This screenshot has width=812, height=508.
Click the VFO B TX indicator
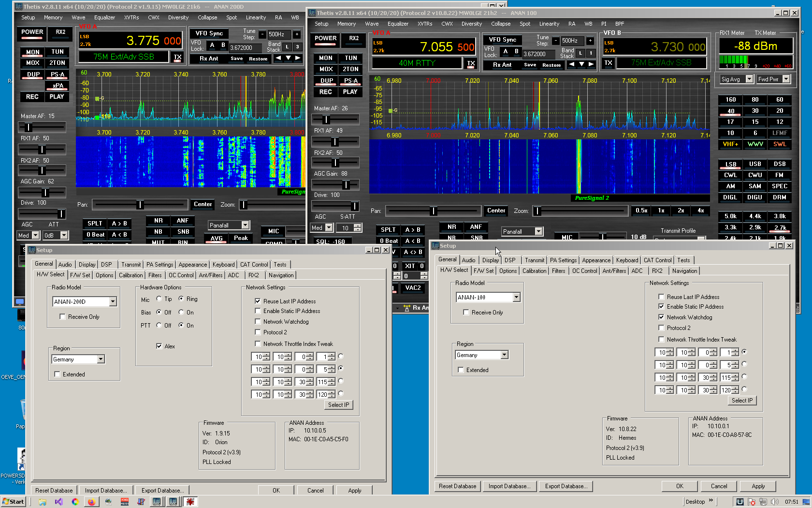pos(608,63)
